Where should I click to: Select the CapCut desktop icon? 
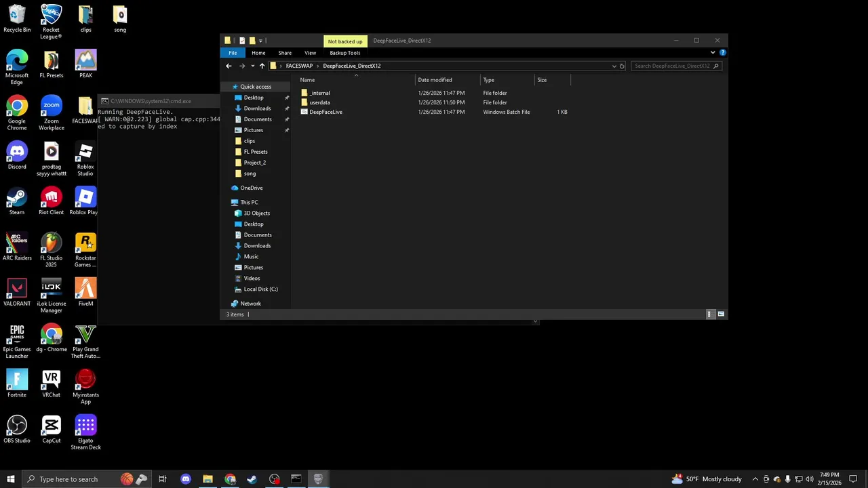(x=51, y=430)
